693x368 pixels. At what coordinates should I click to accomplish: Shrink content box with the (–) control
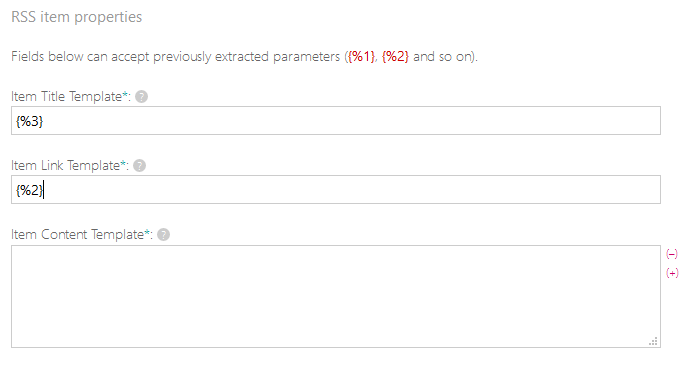pyautogui.click(x=672, y=254)
